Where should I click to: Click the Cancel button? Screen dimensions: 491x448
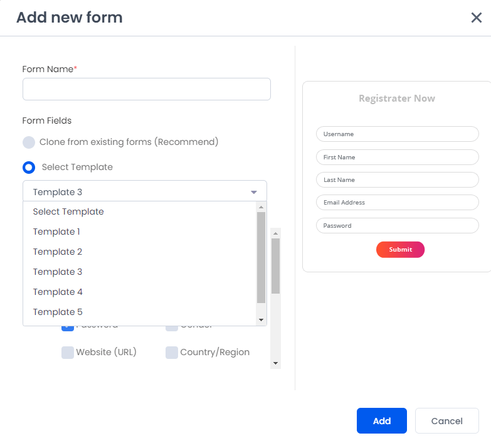[x=447, y=421]
